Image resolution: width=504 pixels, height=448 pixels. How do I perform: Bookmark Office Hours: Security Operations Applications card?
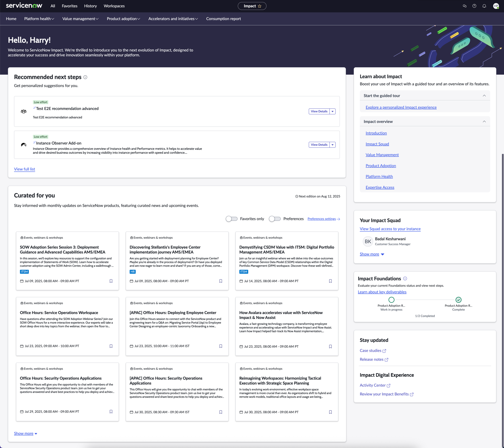pyautogui.click(x=111, y=412)
